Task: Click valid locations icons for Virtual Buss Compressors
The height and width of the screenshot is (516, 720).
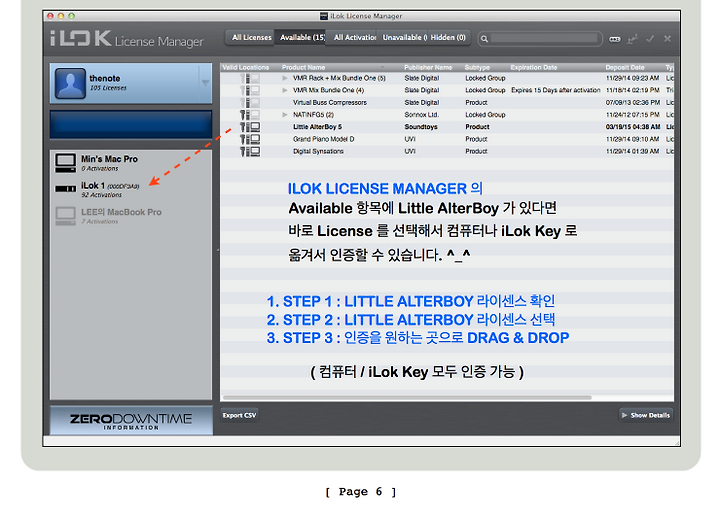Action: coord(250,103)
